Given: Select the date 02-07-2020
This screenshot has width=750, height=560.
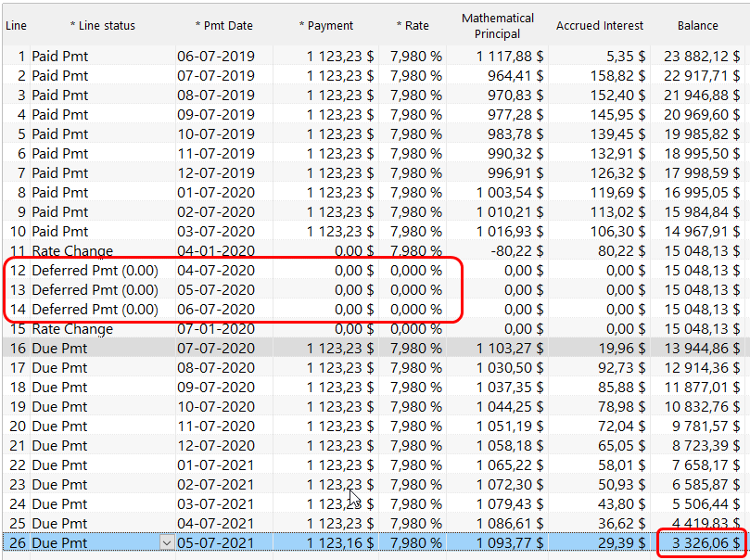Looking at the screenshot, I should [x=216, y=211].
